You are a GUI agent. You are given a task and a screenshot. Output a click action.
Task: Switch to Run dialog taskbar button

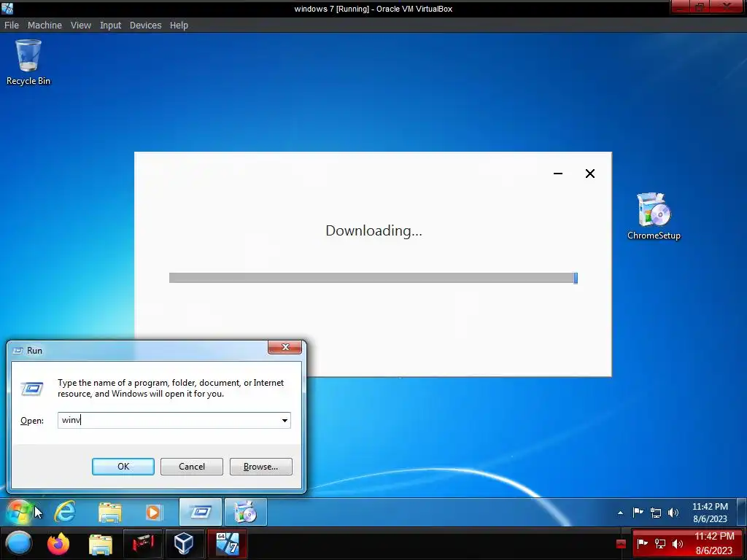tap(201, 512)
